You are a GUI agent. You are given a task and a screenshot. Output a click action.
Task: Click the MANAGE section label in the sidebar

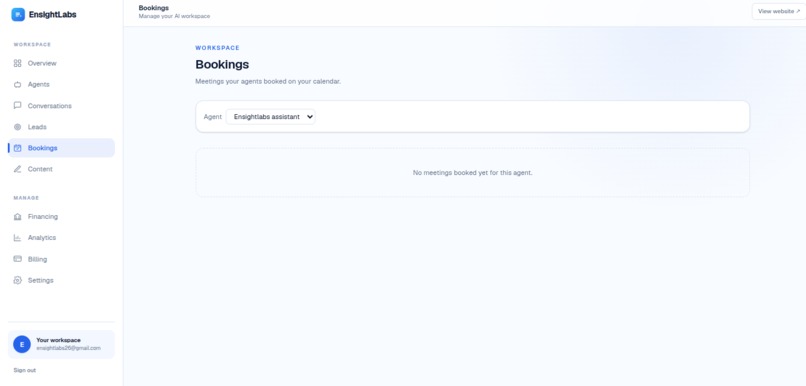pyautogui.click(x=26, y=198)
